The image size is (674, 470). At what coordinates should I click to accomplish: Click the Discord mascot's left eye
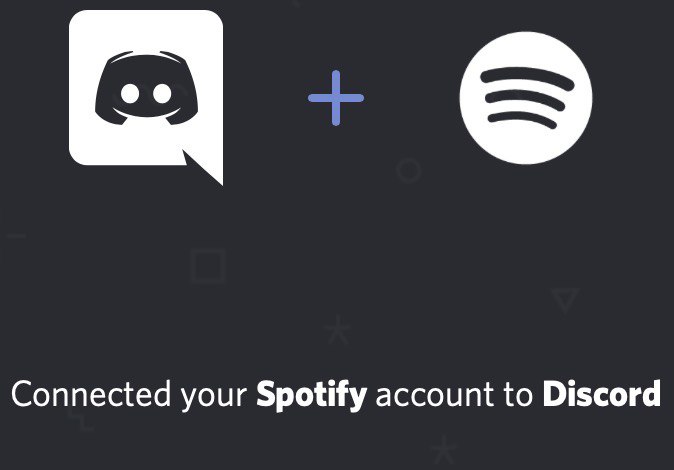click(130, 94)
